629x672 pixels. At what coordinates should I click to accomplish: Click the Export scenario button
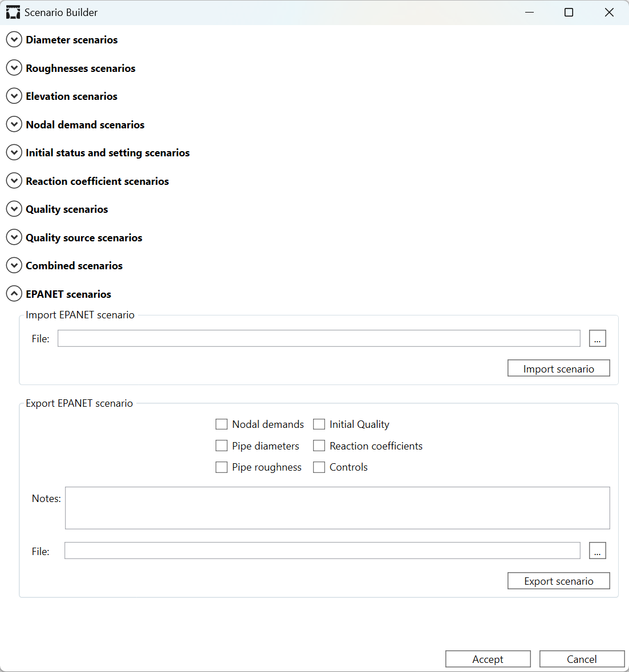[x=558, y=581]
